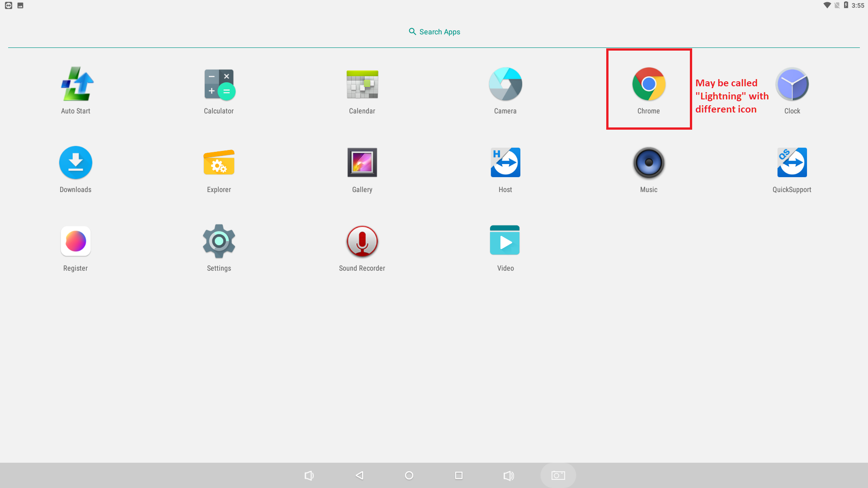The width and height of the screenshot is (868, 488).
Task: Tap the screenshot camera button in navigation bar
Action: [x=558, y=475]
